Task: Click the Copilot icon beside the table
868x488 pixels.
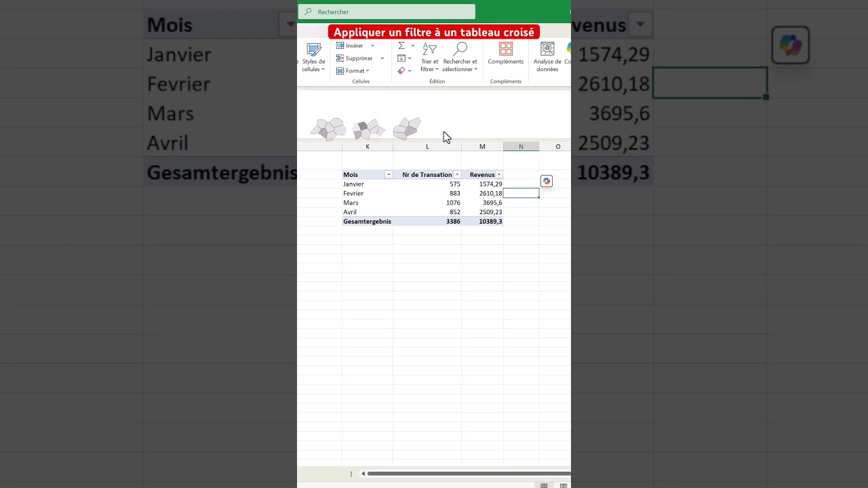Action: point(547,181)
